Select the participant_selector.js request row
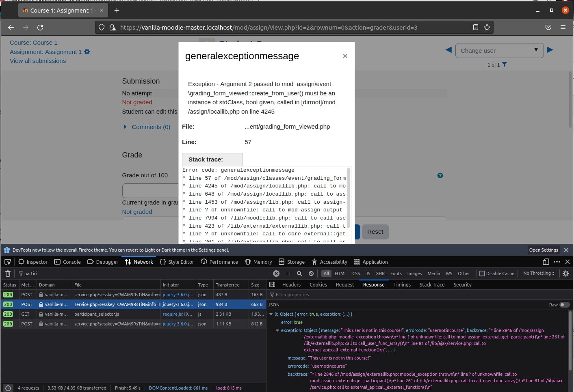This screenshot has width=574, height=392. click(133, 314)
